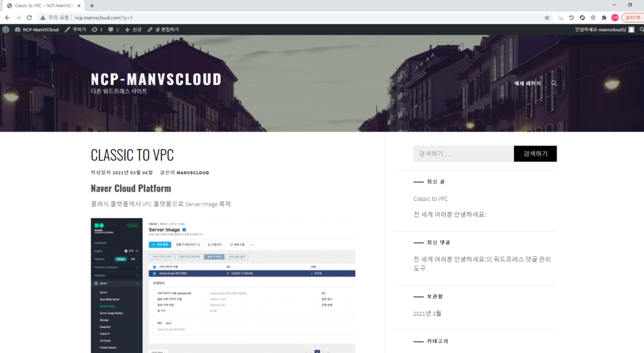The image size is (644, 353).
Task: Click the browser forward arrow
Action: click(x=18, y=18)
